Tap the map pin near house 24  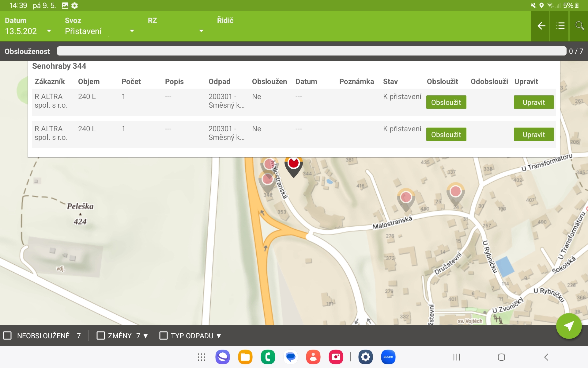click(x=455, y=193)
